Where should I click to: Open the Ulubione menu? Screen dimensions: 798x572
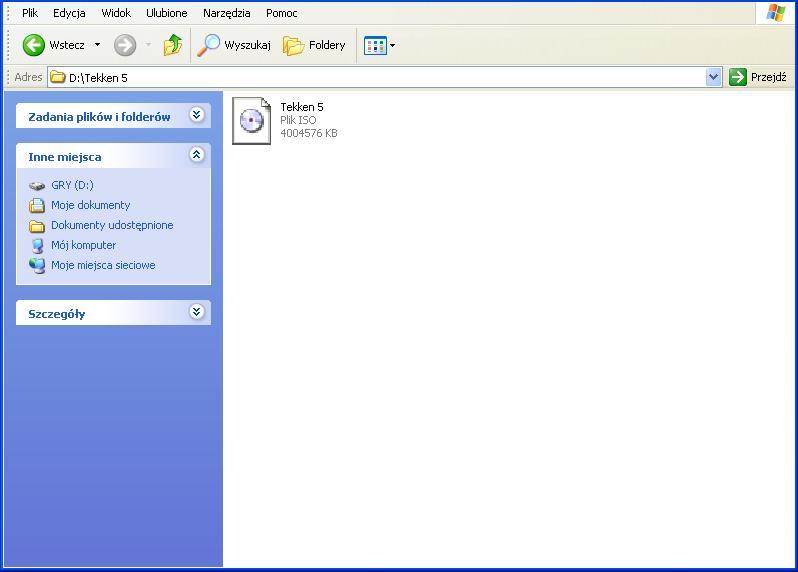pyautogui.click(x=166, y=13)
